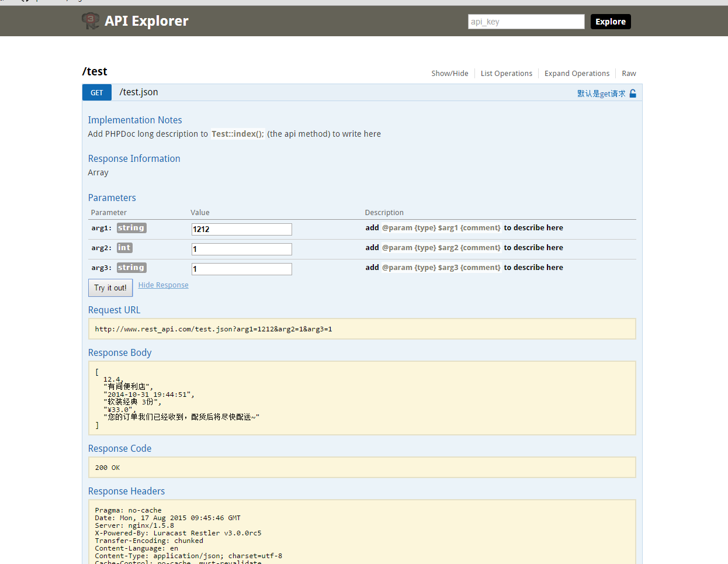This screenshot has height=564, width=728.
Task: Click the int type label for arg2
Action: [x=124, y=248]
